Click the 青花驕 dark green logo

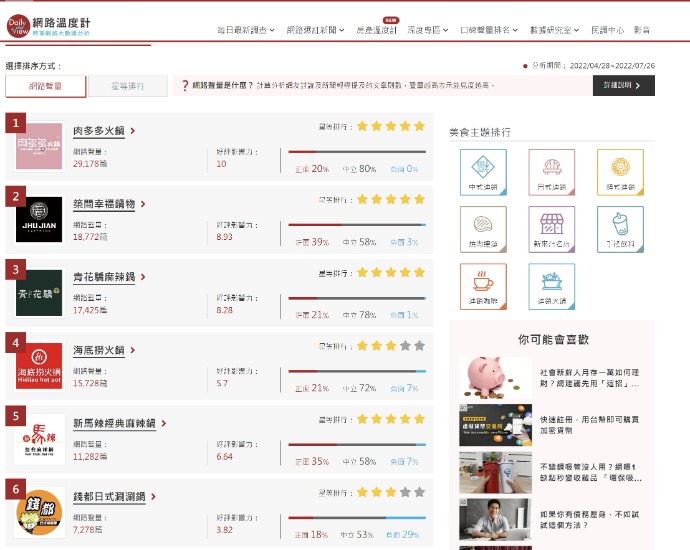coord(39,293)
